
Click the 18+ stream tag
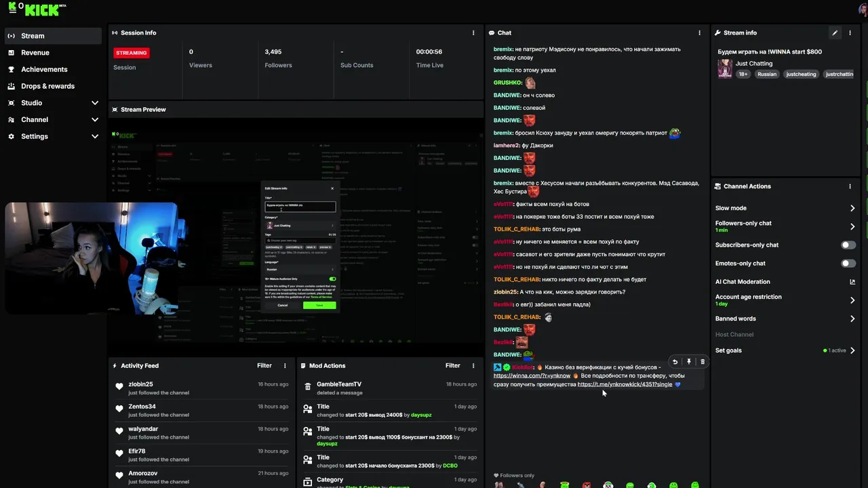click(x=743, y=74)
